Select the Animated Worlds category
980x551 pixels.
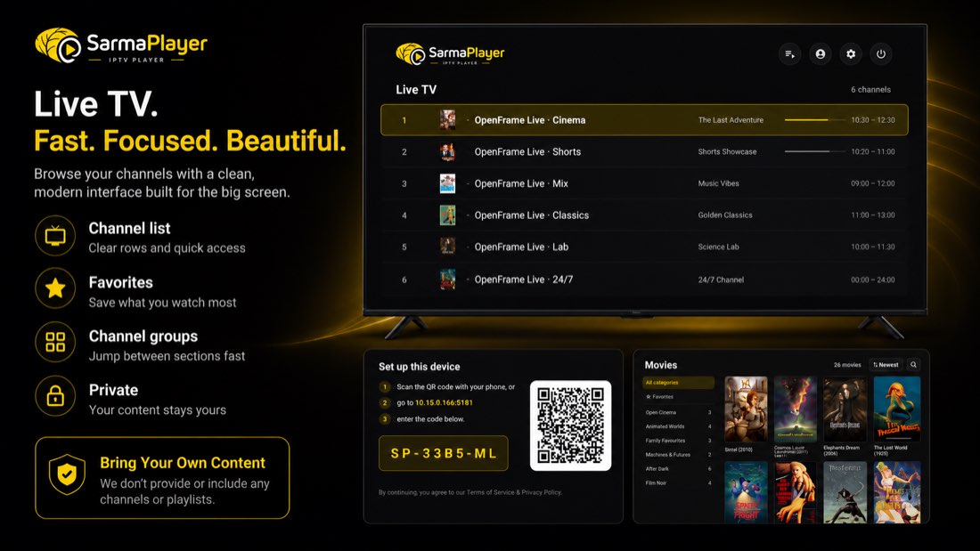(678, 426)
